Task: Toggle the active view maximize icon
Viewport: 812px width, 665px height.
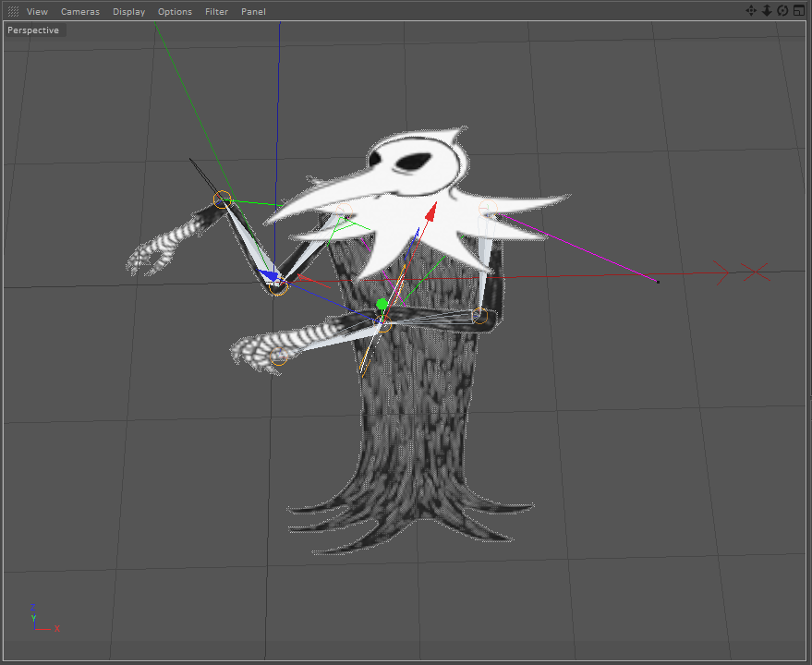Action: click(x=799, y=10)
